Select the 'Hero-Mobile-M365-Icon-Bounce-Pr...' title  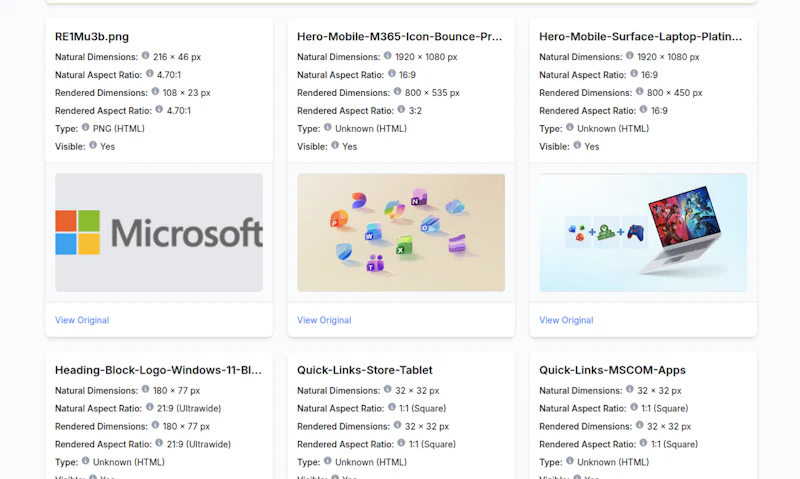399,37
